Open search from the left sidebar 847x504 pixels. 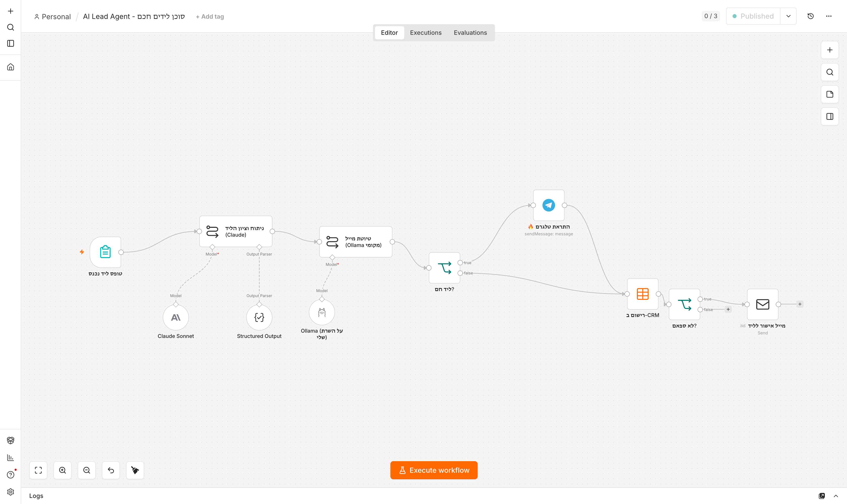(x=11, y=27)
